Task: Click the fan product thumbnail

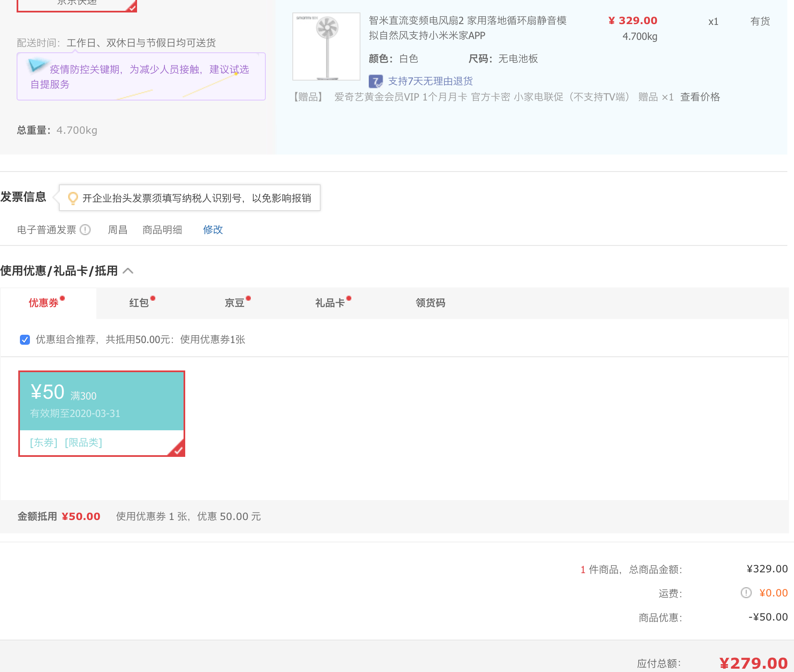Action: 326,47
